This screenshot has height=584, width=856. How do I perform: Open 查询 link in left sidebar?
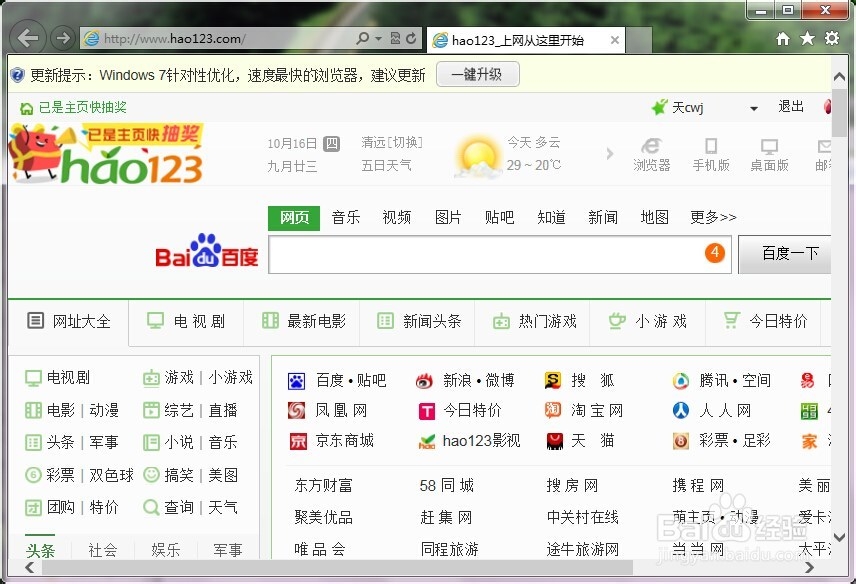[179, 508]
